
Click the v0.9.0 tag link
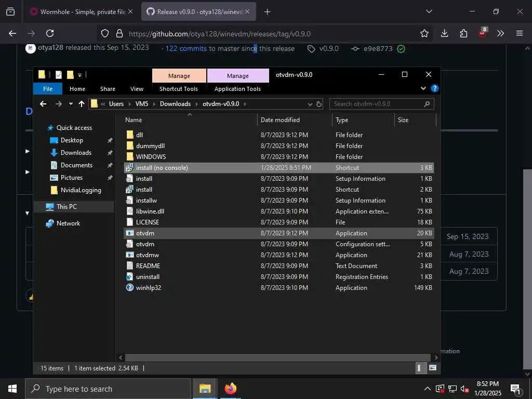click(x=329, y=48)
